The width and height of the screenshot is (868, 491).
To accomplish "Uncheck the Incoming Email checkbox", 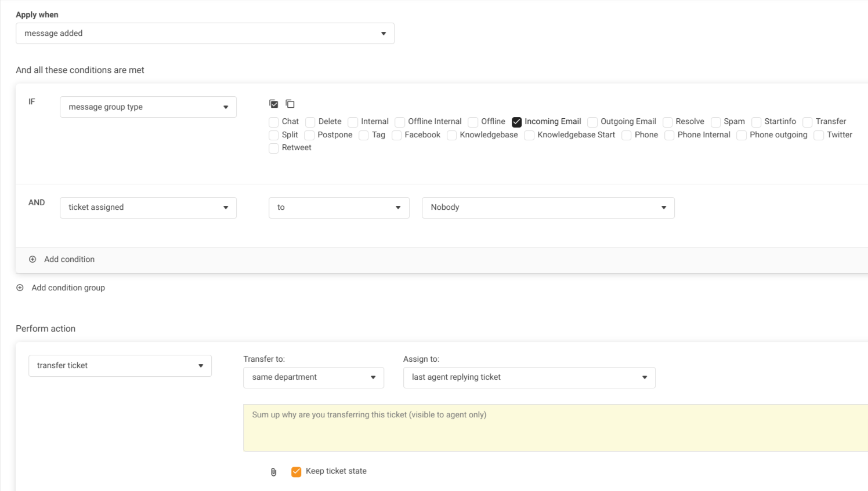I will click(516, 122).
